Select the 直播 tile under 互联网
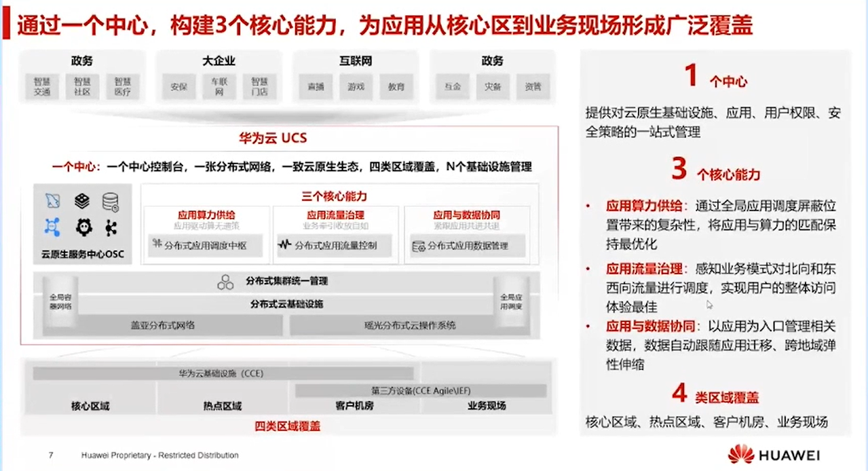Image resolution: width=868 pixels, height=471 pixels. (x=316, y=87)
